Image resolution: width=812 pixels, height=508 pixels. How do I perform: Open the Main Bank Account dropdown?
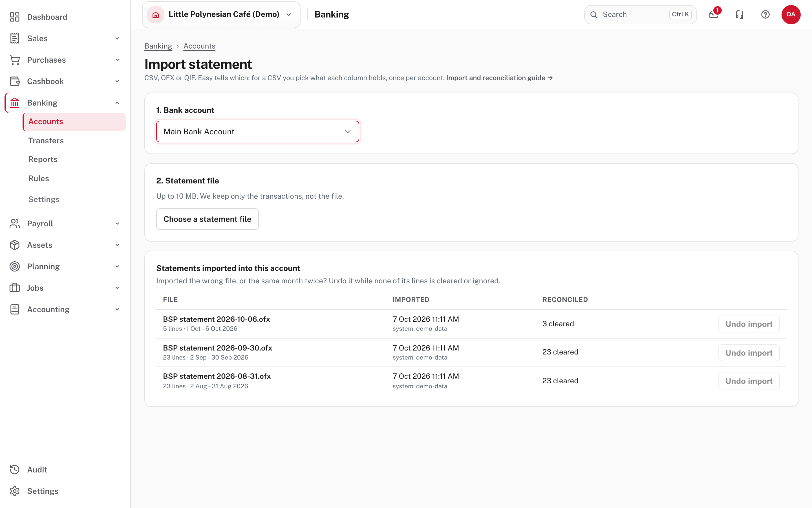[x=257, y=131]
